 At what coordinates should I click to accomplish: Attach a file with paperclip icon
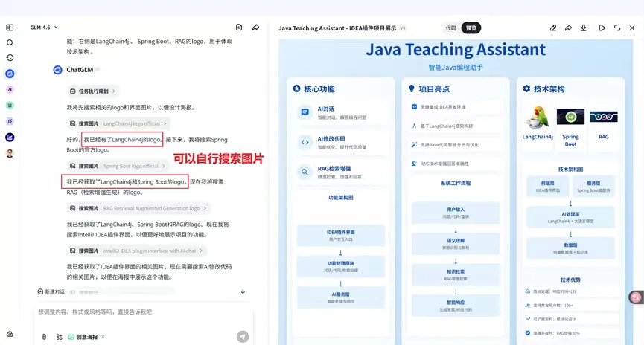pyautogui.click(x=45, y=337)
